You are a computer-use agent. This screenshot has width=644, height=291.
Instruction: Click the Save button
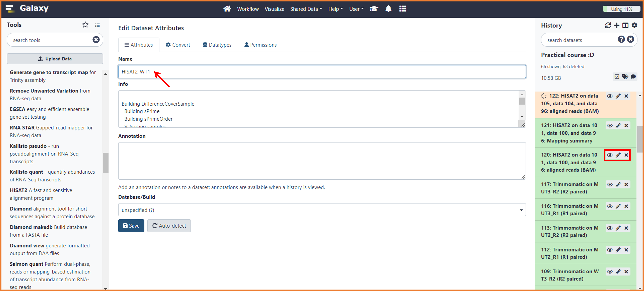click(131, 226)
